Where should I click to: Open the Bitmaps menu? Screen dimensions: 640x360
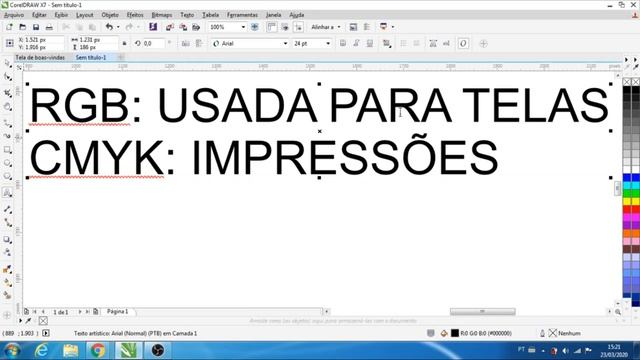point(162,15)
